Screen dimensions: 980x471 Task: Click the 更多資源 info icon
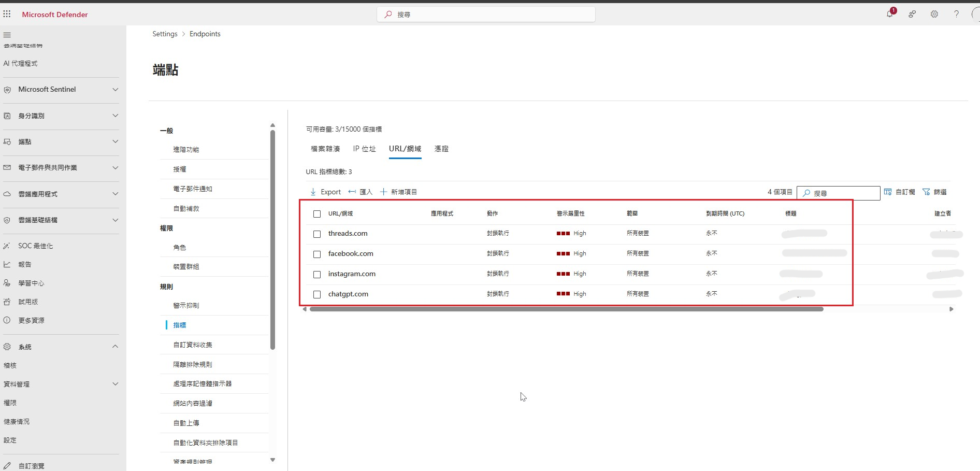click(7, 320)
